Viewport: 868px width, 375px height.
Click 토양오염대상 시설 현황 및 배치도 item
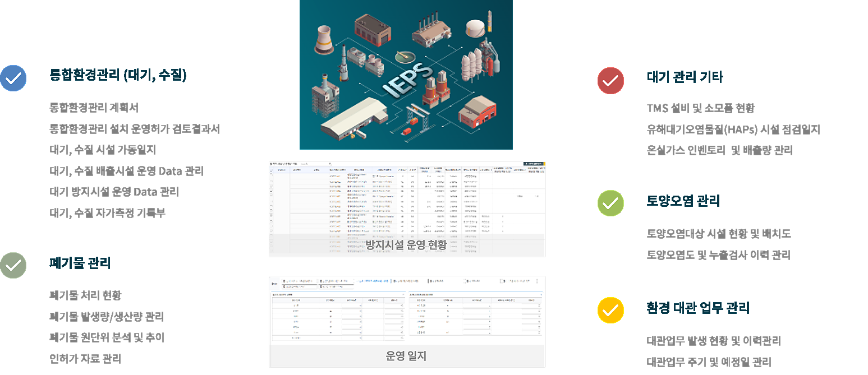coord(718,234)
